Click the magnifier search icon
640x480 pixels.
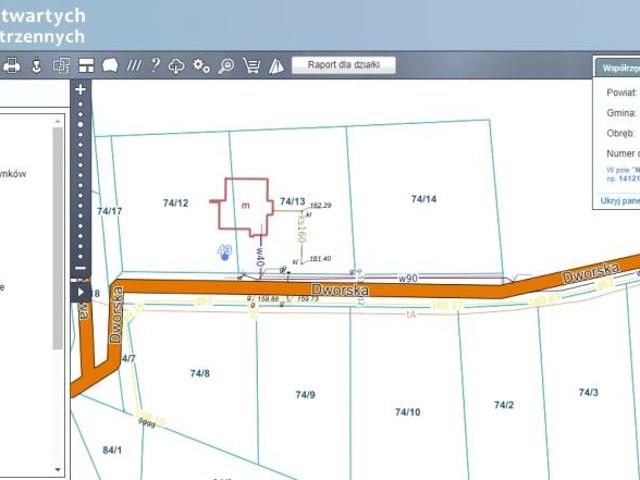tap(226, 66)
